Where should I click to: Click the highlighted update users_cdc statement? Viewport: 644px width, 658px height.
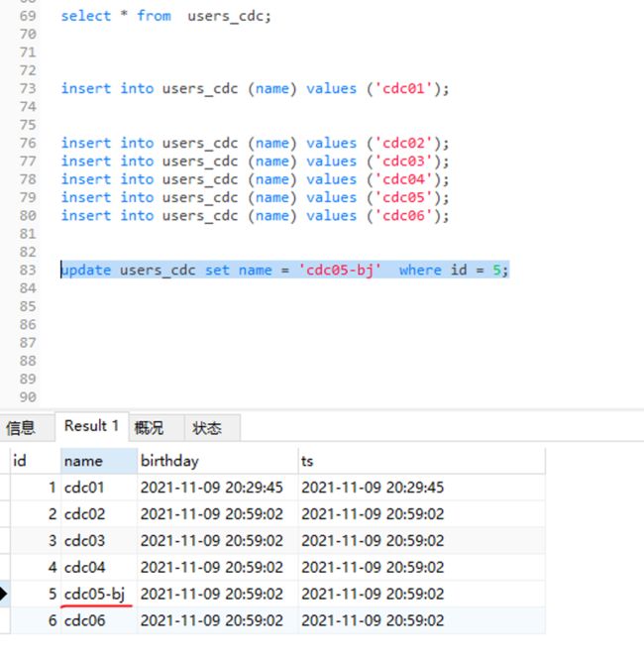[x=285, y=270]
